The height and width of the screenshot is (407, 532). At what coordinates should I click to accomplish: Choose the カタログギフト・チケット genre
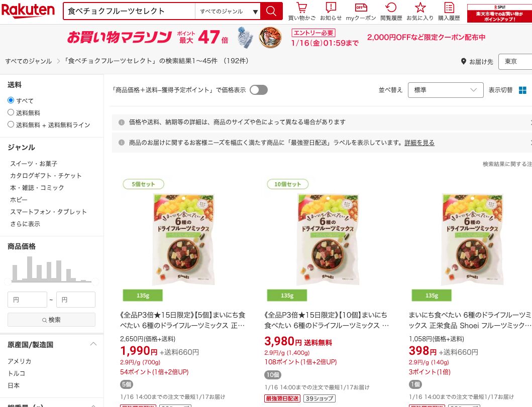46,176
